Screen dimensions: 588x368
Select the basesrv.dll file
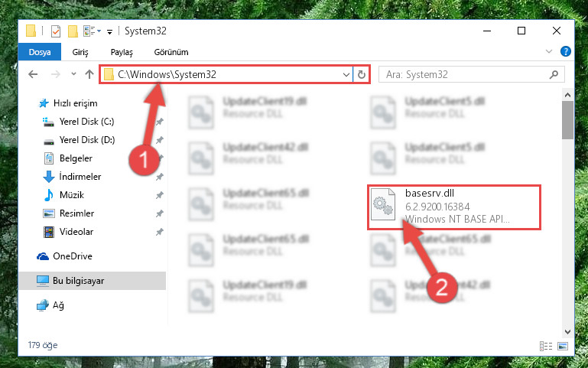click(x=453, y=207)
